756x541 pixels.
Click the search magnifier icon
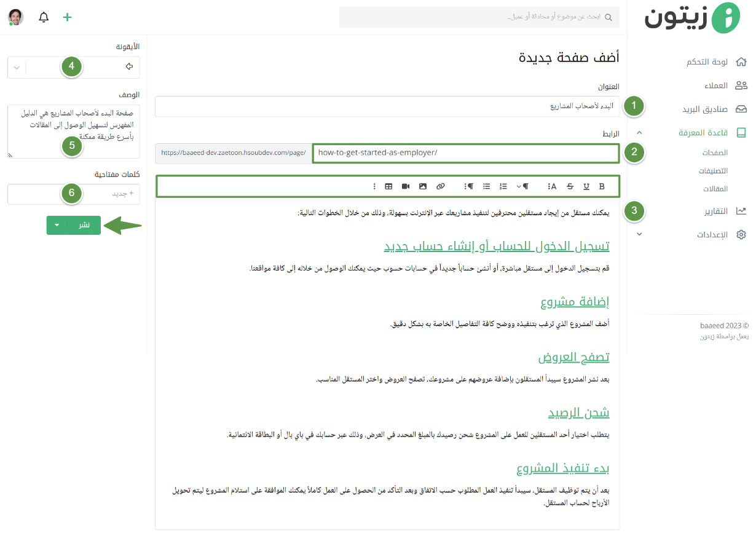[x=609, y=17]
